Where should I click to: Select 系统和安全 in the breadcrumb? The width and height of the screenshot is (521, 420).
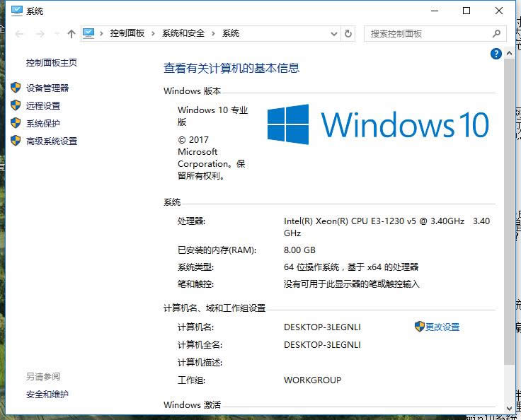tap(183, 33)
